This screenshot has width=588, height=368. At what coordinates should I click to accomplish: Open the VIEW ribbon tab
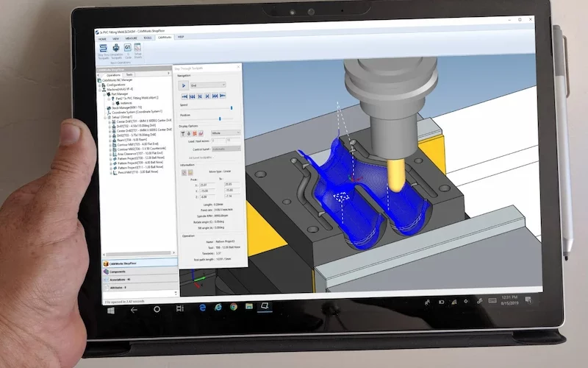click(x=116, y=38)
